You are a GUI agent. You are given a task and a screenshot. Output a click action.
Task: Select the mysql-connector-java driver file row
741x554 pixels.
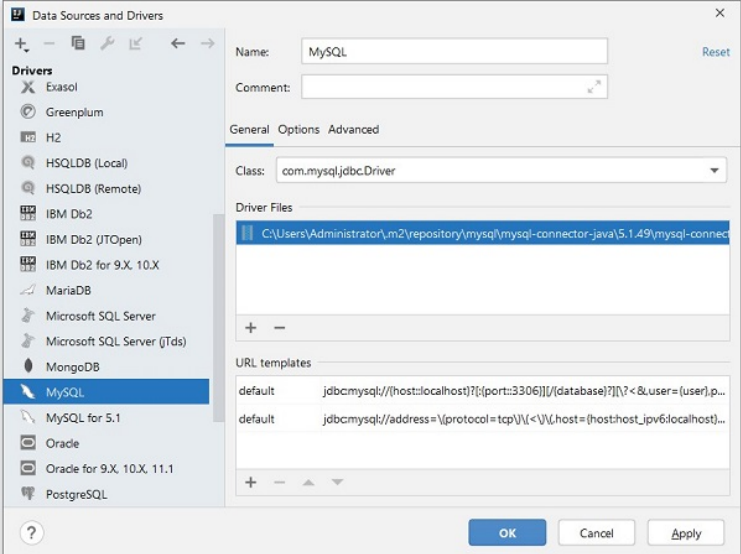pos(483,234)
